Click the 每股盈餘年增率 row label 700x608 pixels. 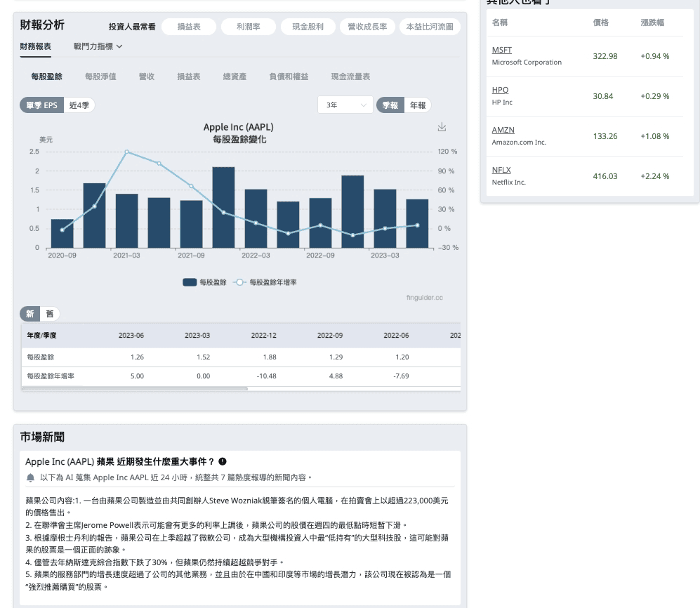pyautogui.click(x=51, y=376)
